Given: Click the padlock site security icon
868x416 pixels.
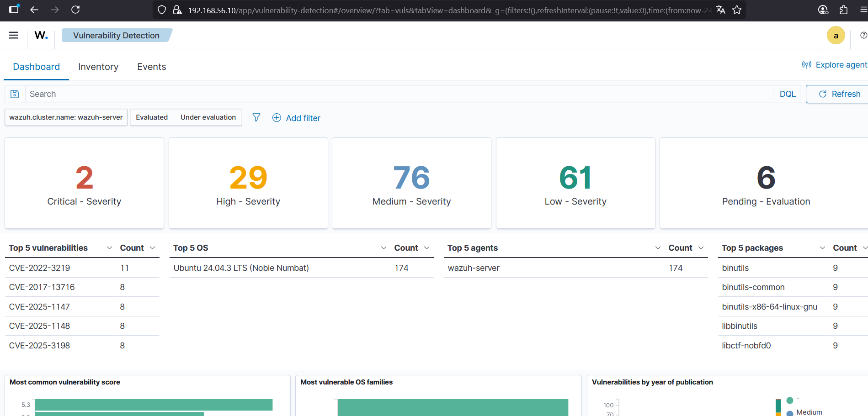Looking at the screenshot, I should pyautogui.click(x=177, y=10).
